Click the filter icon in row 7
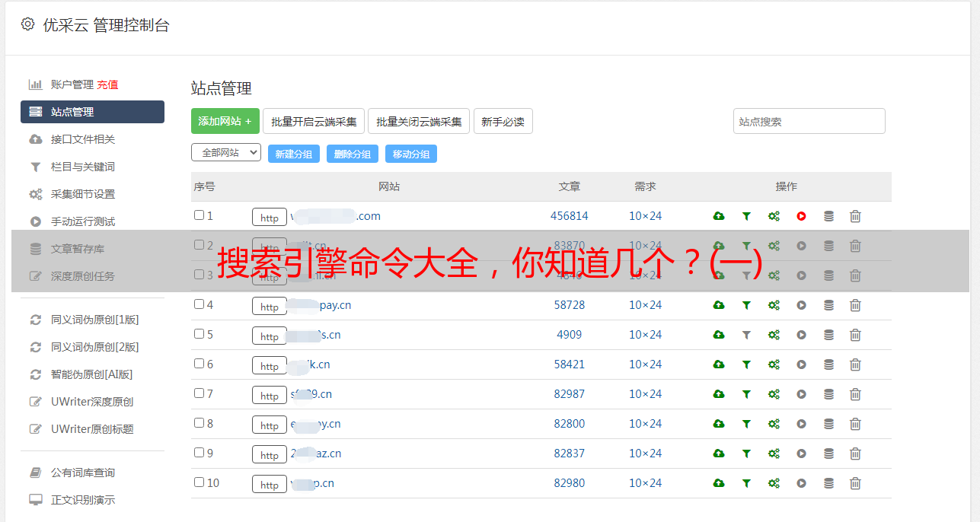 (746, 394)
